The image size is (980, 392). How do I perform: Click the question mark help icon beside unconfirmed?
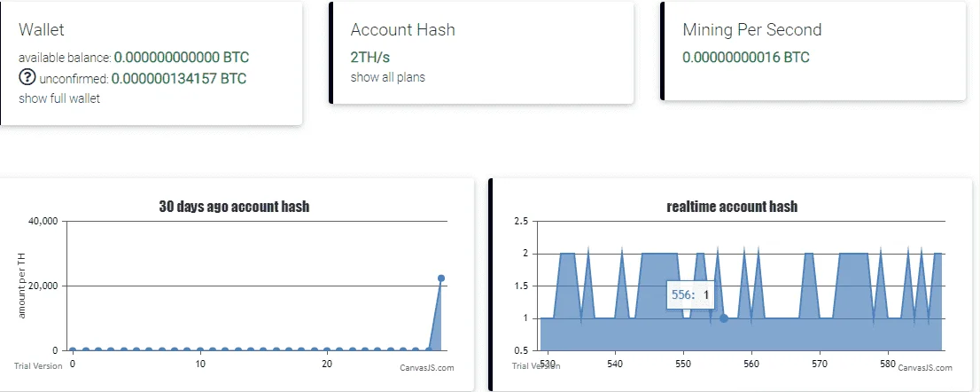coord(27,78)
